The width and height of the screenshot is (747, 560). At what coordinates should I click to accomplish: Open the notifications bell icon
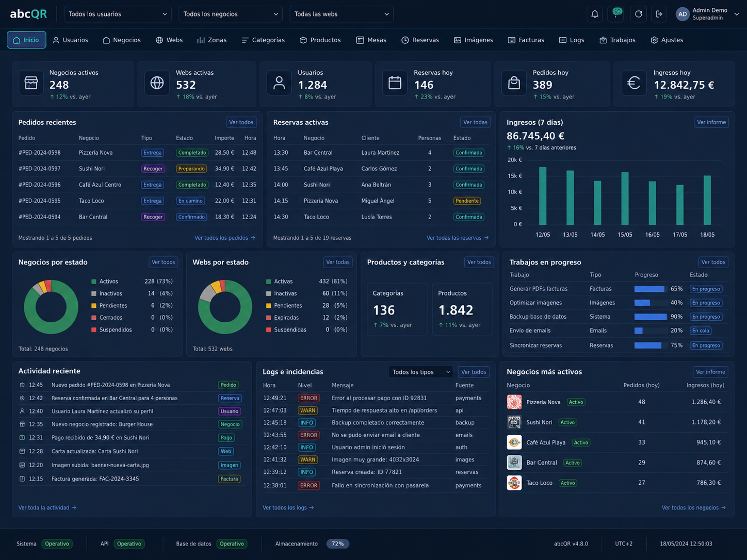pyautogui.click(x=595, y=14)
